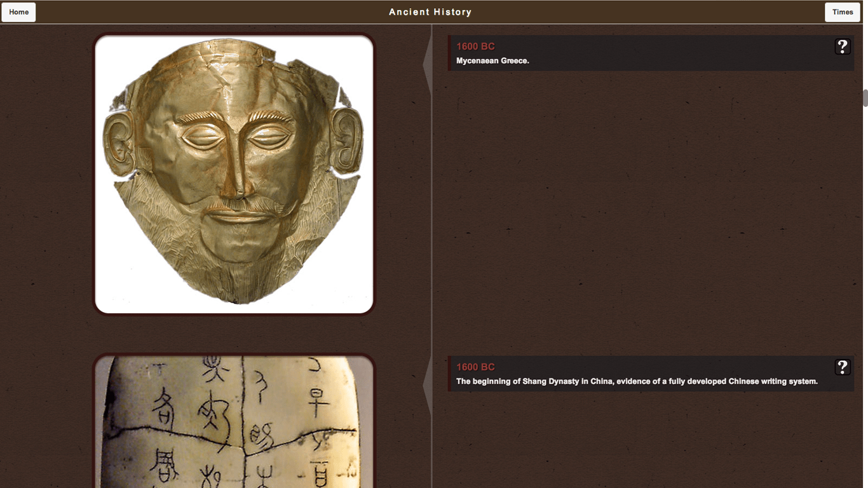Click the Home button
Screen dimensions: 868x488
(19, 12)
